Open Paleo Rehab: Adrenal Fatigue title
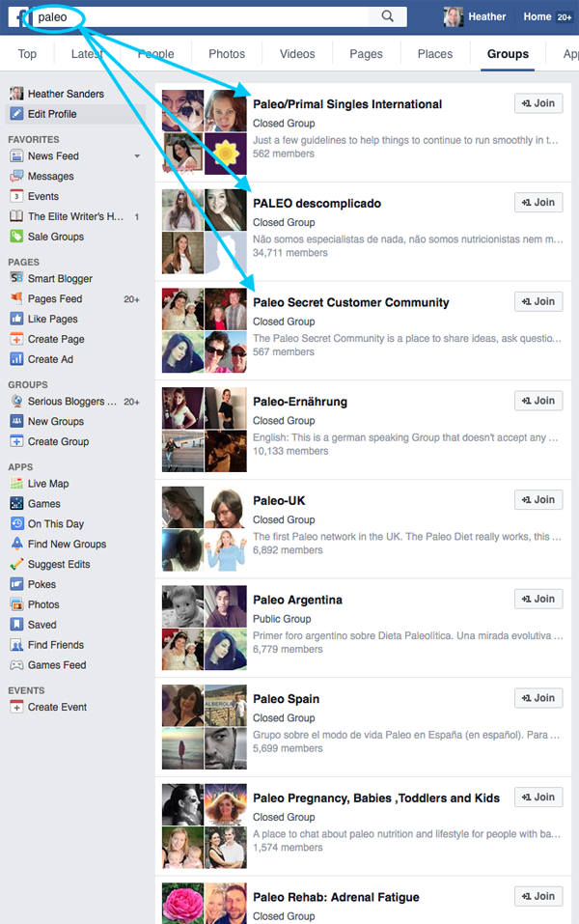 (337, 898)
